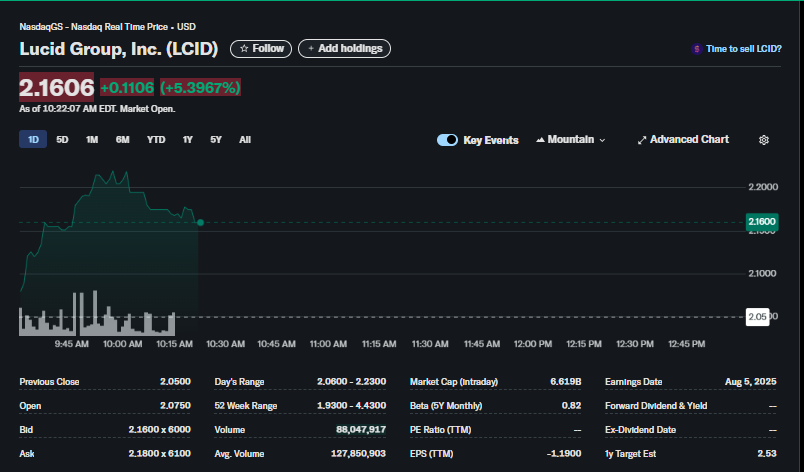Click the Market Cap value 6.619B
804x472 pixels.
click(x=566, y=382)
